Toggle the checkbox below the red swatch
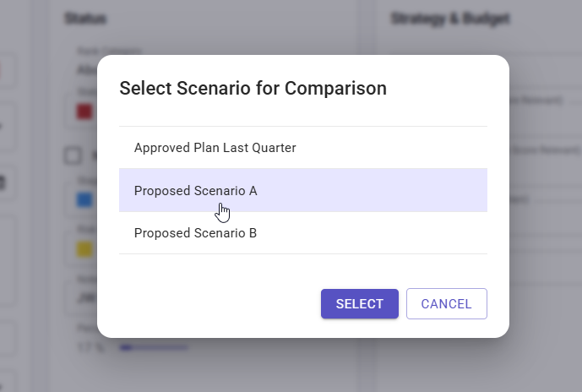Screen dimensions: 582x392 73,155
